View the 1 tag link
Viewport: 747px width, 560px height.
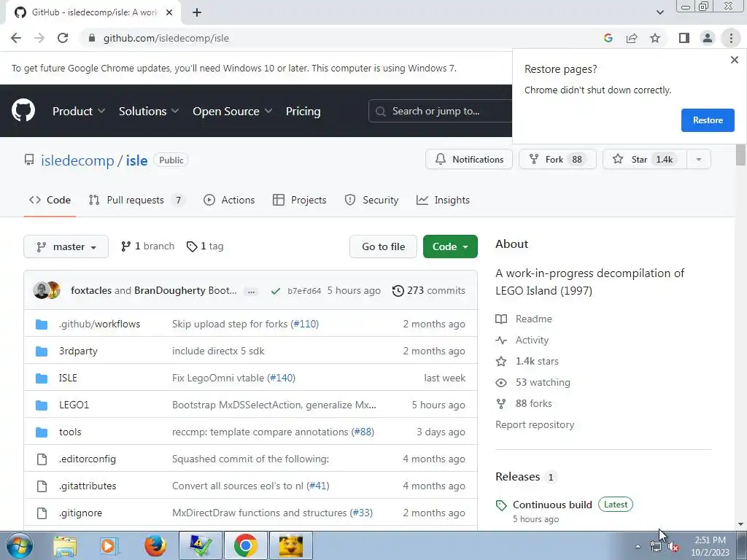[x=205, y=246]
